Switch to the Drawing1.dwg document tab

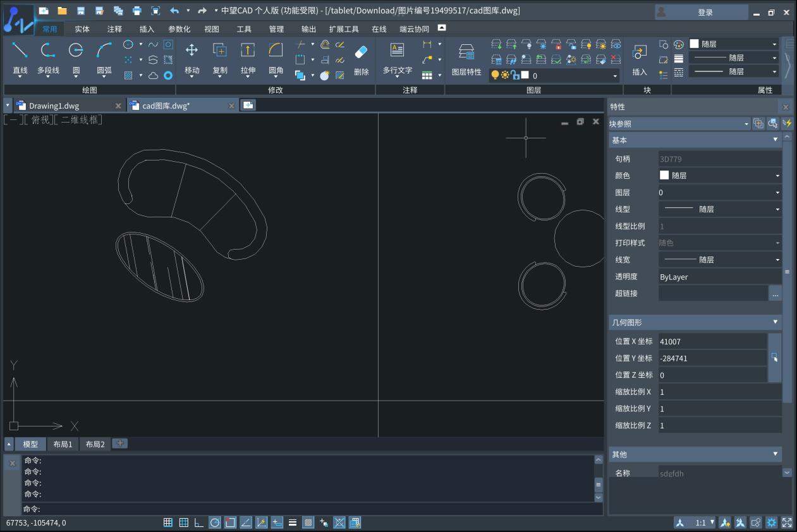[x=54, y=106]
